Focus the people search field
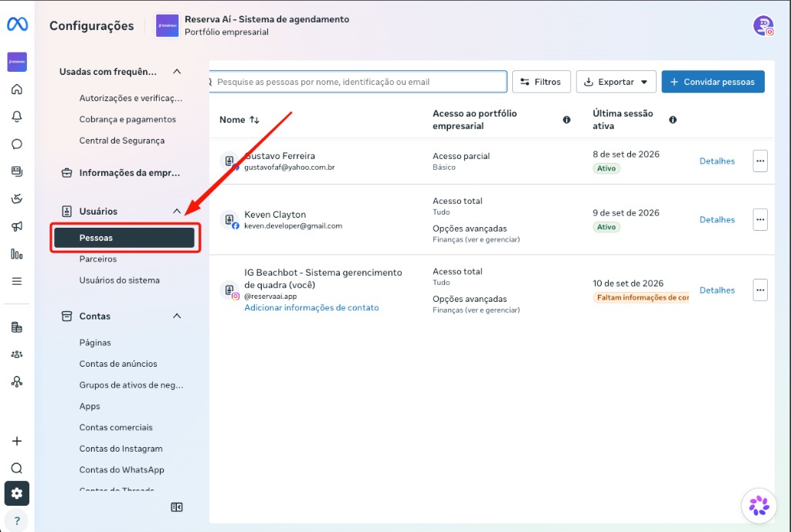The image size is (791, 532). (358, 82)
